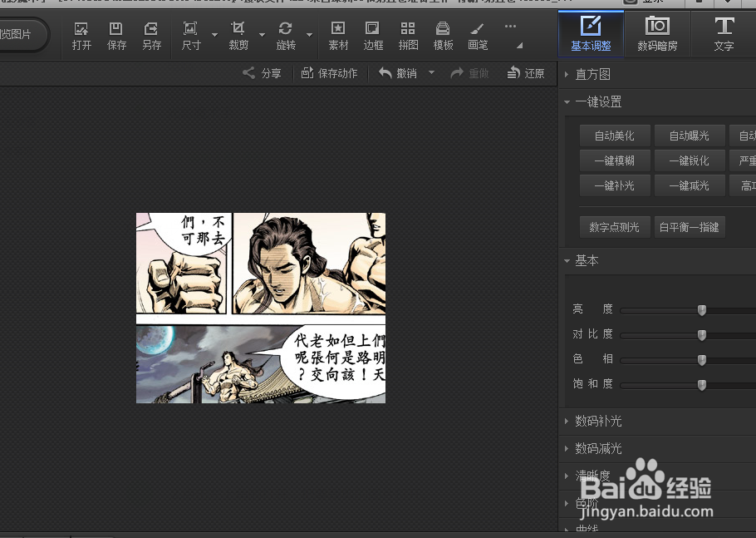
Task: Open the 拼图 collage tool
Action: coord(408,37)
